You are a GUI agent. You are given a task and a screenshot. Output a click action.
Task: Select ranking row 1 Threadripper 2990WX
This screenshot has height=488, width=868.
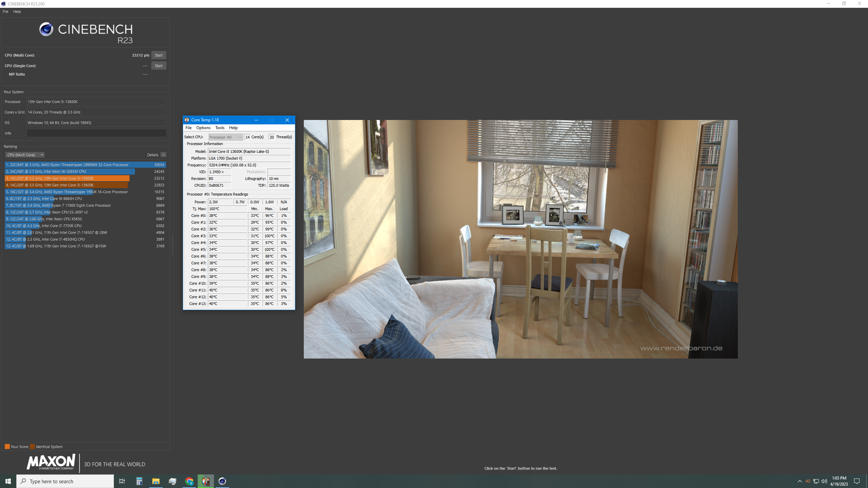[85, 165]
